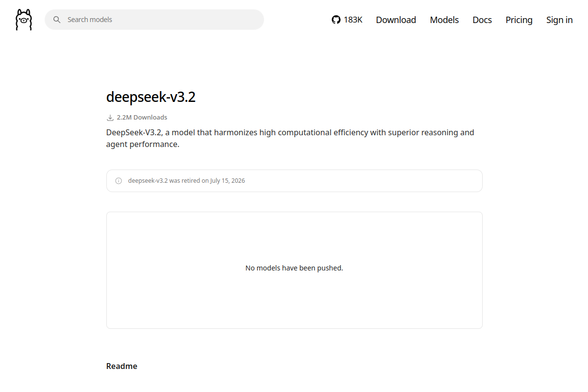Click the info icon in retirement notice
The height and width of the screenshot is (392, 588).
point(119,181)
